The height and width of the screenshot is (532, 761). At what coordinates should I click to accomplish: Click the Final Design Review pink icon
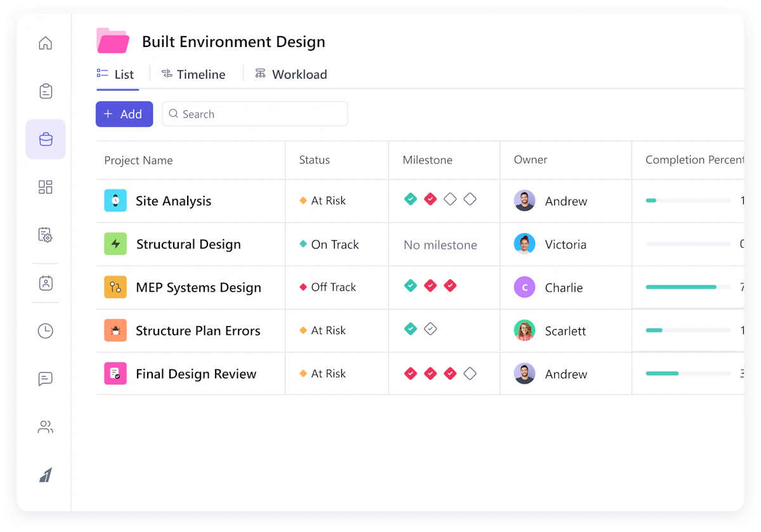pyautogui.click(x=115, y=373)
